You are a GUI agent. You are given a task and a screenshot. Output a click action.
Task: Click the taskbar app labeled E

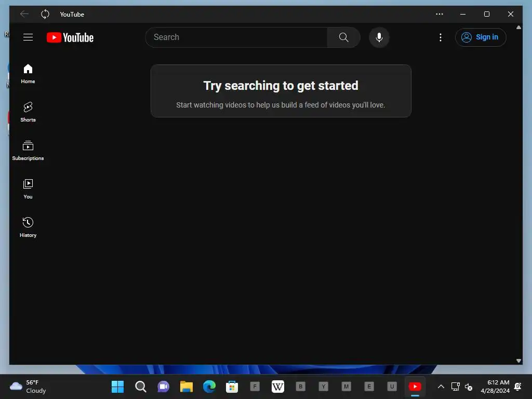click(369, 387)
